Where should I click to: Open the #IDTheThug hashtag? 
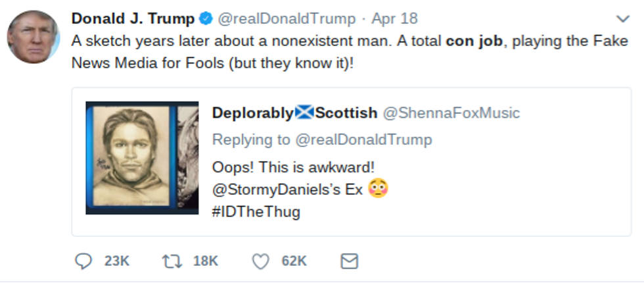tap(256, 211)
